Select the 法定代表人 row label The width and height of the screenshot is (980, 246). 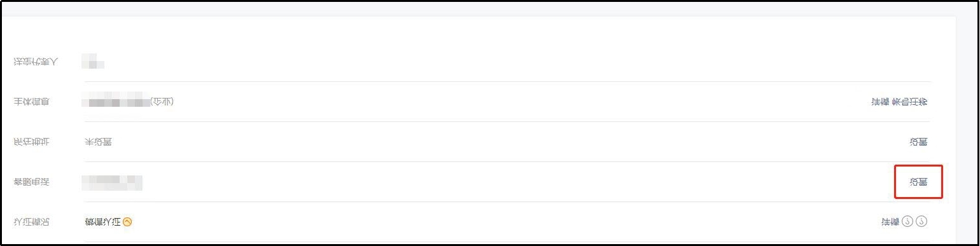(36, 62)
